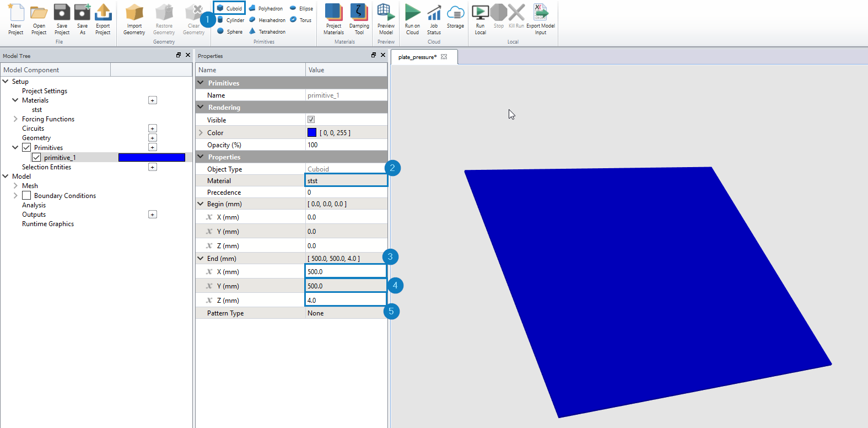The height and width of the screenshot is (428, 868).
Task: Add geometry with plus button
Action: pos(153,137)
